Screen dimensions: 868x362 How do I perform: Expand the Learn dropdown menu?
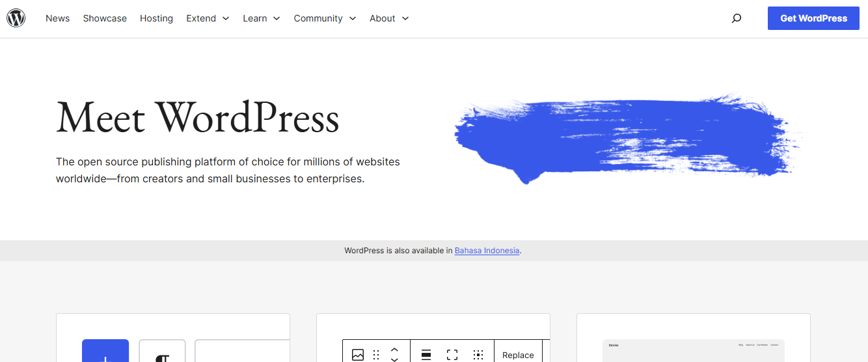[x=261, y=18]
